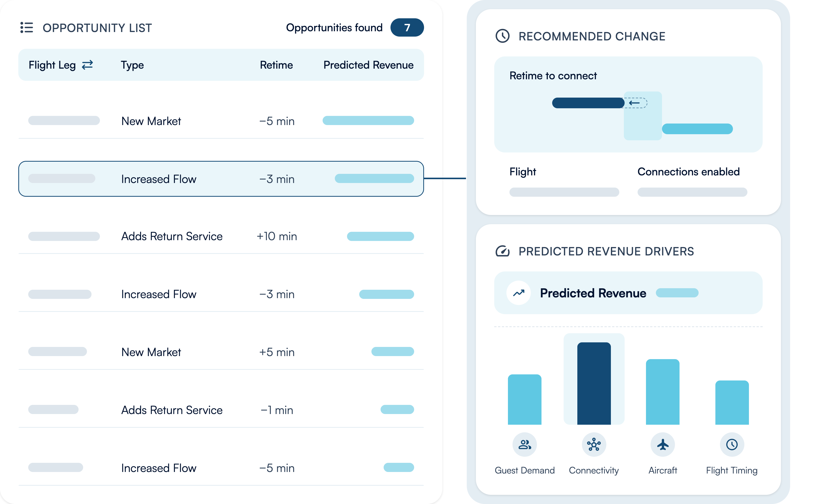Select the New Market +5 min row
Viewport: 813px width, 504px height.
pos(221,352)
